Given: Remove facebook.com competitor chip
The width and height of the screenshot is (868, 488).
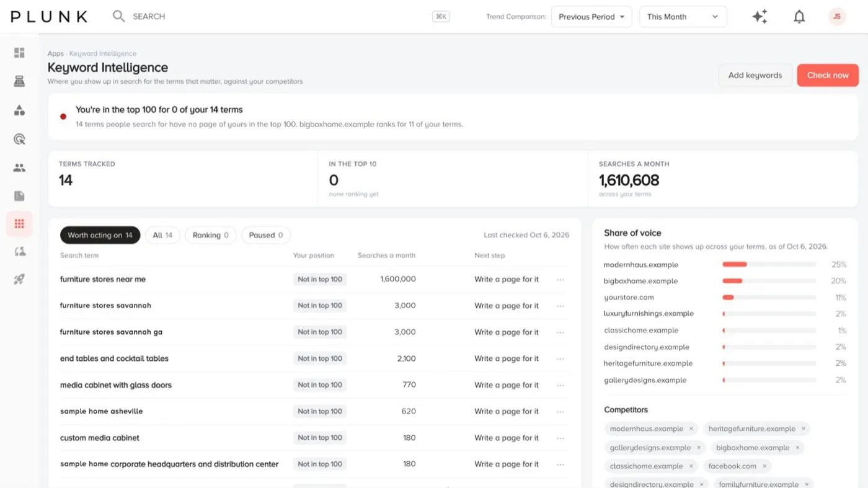Looking at the screenshot, I should [764, 466].
